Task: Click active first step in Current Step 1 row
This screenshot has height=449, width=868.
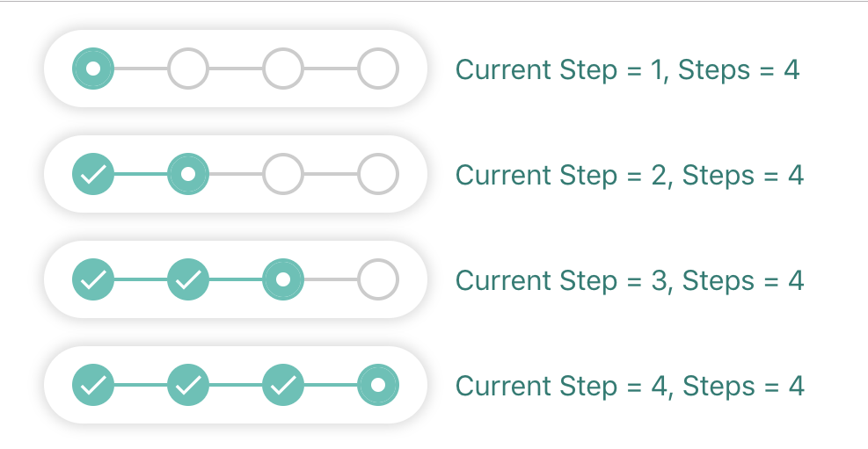Action: pyautogui.click(x=93, y=69)
